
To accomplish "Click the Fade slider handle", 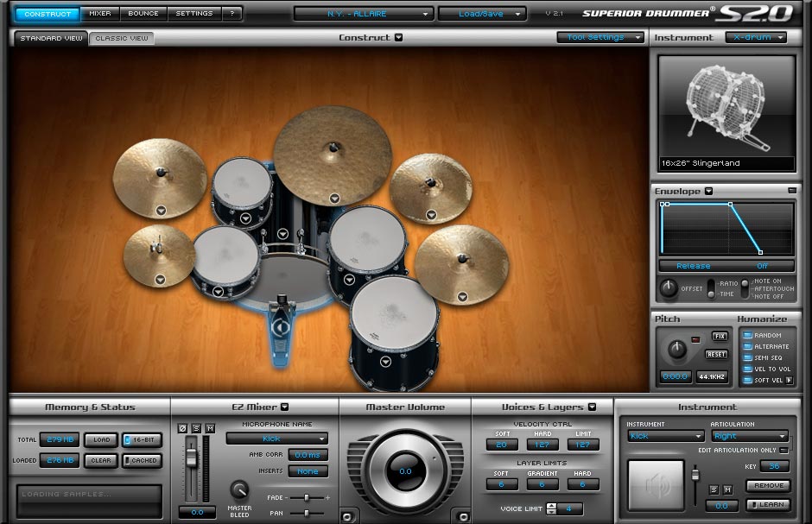I will 307,497.
